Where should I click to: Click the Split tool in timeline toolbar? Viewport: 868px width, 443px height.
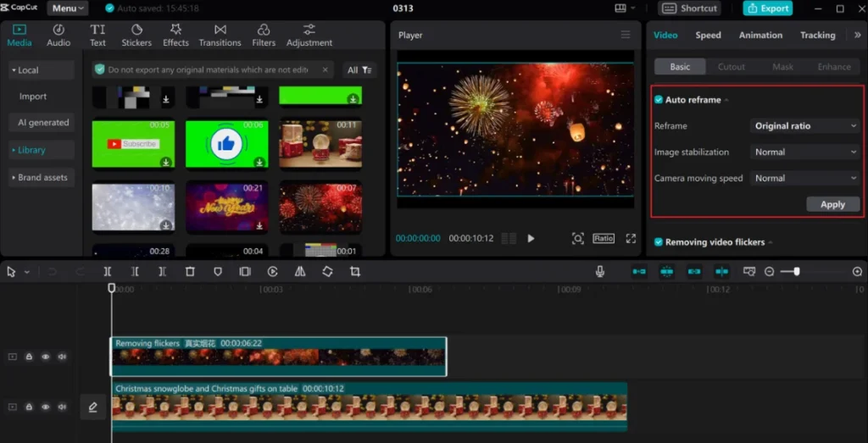pyautogui.click(x=108, y=272)
